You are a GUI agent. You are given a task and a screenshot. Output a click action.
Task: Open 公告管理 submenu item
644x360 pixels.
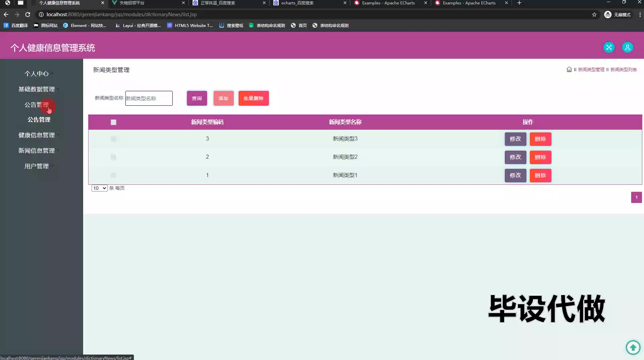(39, 120)
